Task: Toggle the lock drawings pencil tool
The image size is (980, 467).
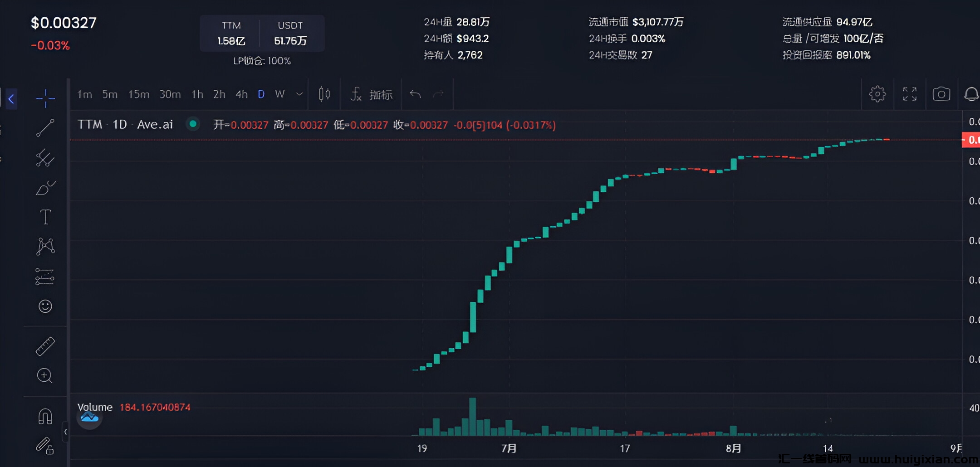Action: 45,445
